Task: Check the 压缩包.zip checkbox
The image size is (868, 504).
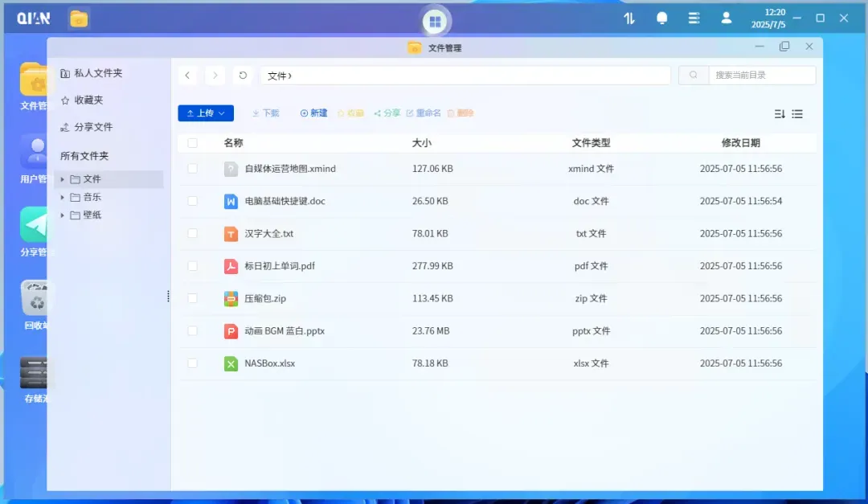Action: (x=192, y=298)
